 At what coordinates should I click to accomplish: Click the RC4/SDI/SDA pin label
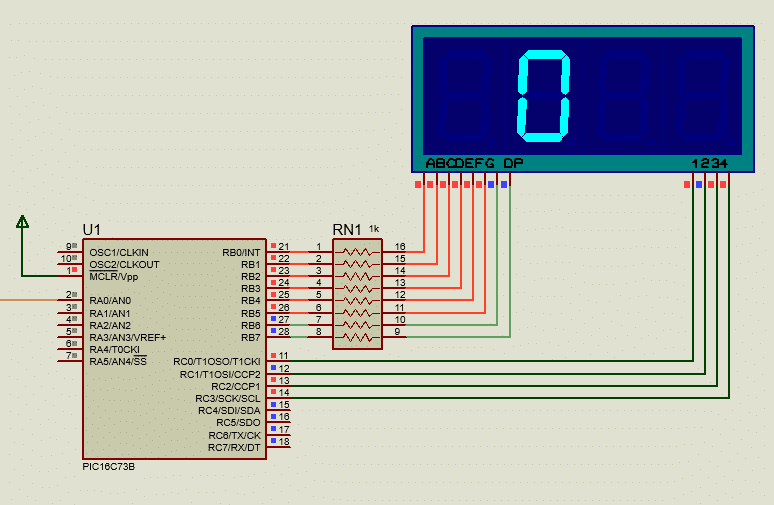tap(229, 411)
